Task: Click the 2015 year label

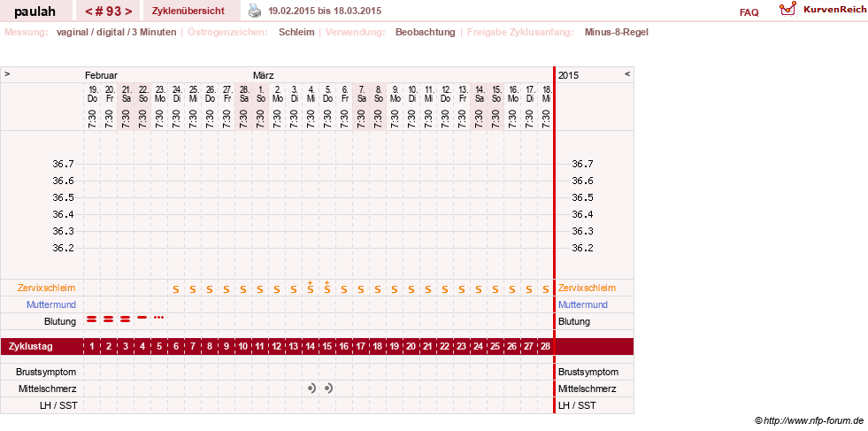Action: point(569,75)
